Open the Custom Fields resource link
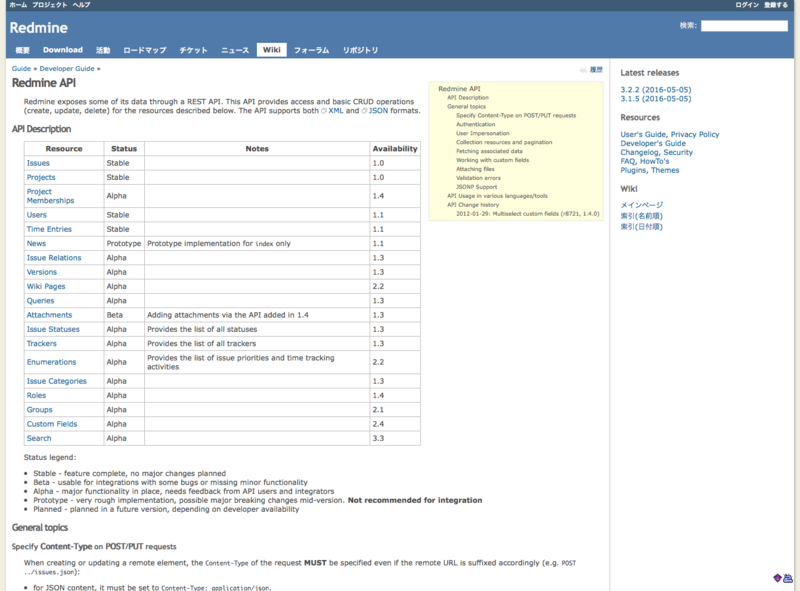The width and height of the screenshot is (800, 591). 52,424
